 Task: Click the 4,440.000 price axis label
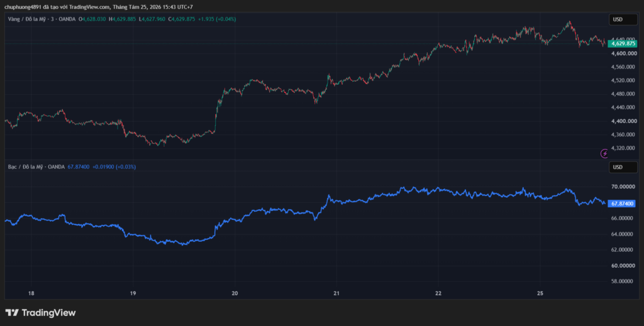point(622,108)
